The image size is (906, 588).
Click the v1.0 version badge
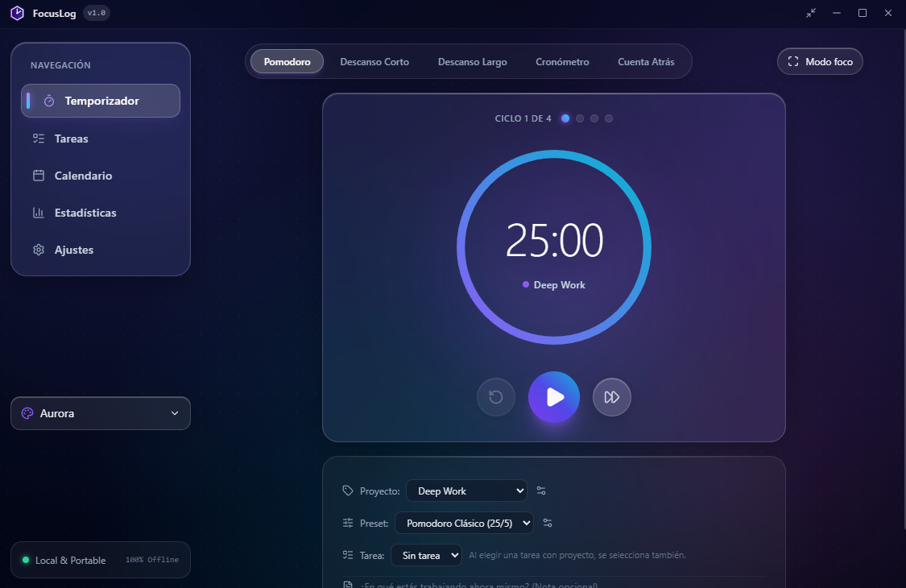point(97,13)
